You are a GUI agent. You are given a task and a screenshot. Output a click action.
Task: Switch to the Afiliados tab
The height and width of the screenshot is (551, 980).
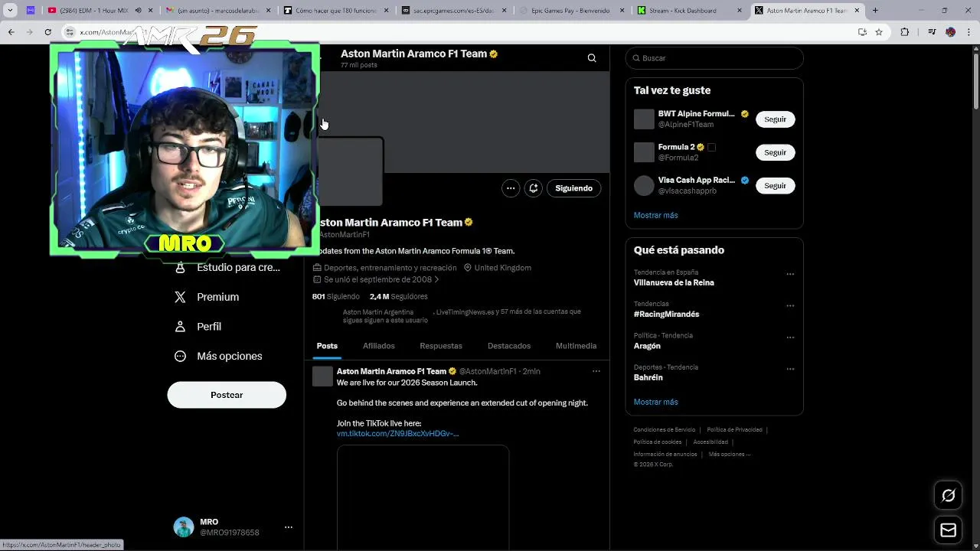pyautogui.click(x=379, y=346)
